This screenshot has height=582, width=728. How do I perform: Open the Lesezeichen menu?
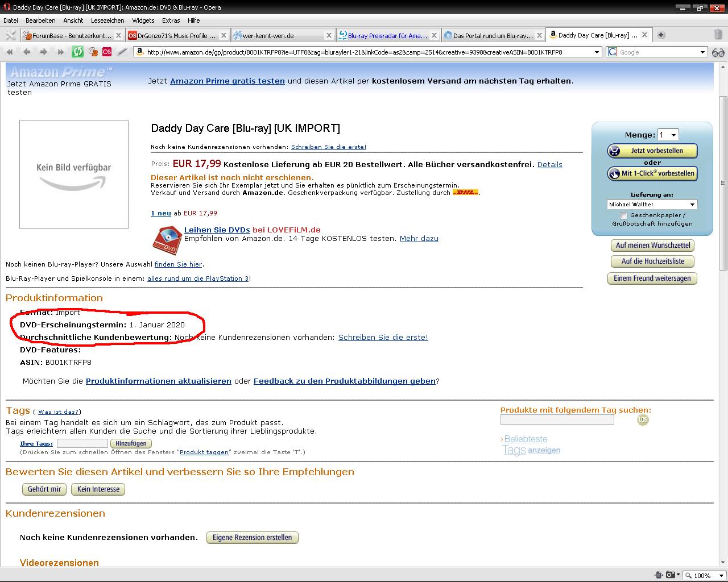pos(107,20)
